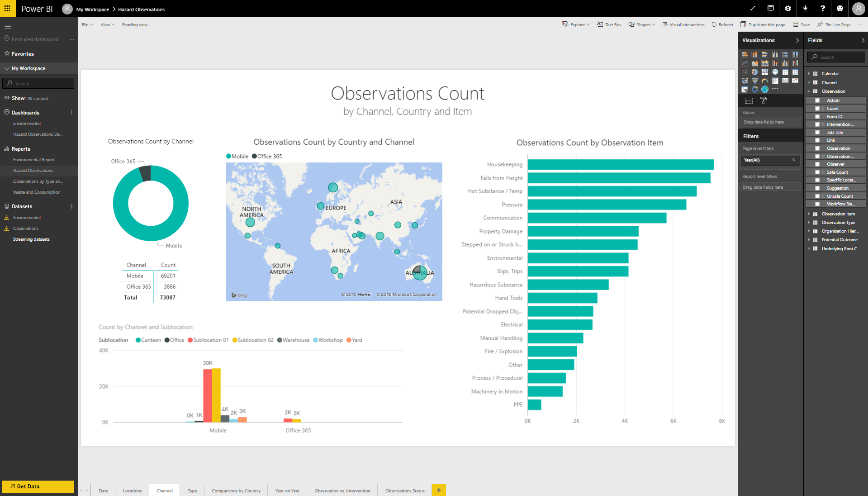This screenshot has width=868, height=496.
Task: Check the Action field checkbox
Action: pos(817,100)
